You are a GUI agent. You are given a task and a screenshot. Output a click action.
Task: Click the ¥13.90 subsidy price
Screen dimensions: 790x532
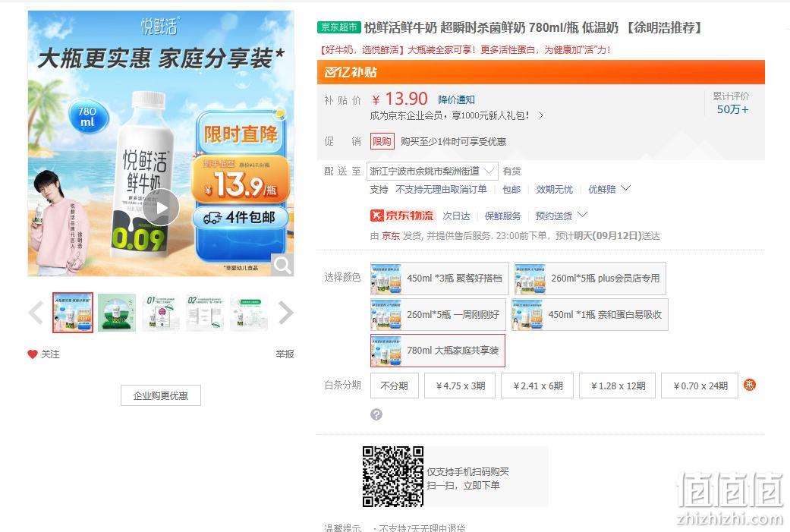[400, 99]
